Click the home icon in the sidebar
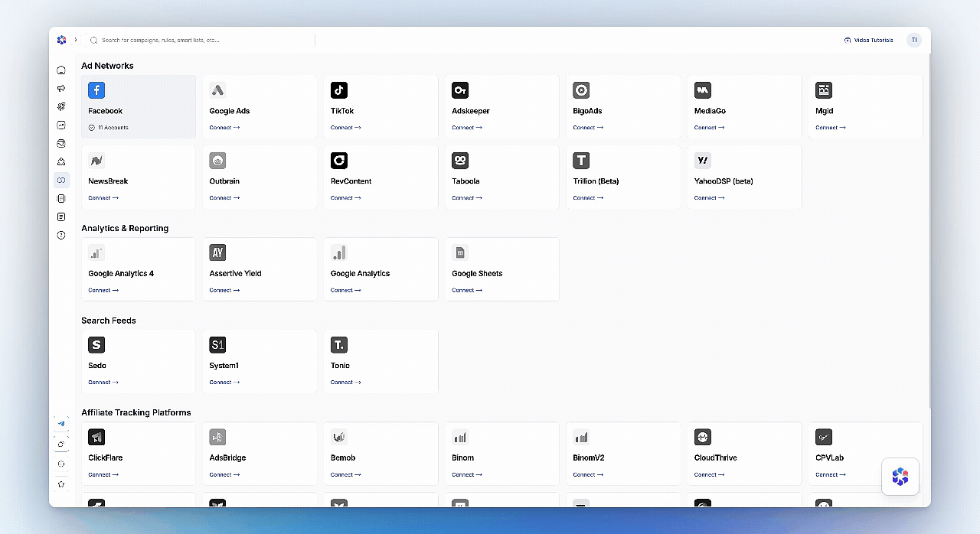The width and height of the screenshot is (980, 534). (61, 70)
